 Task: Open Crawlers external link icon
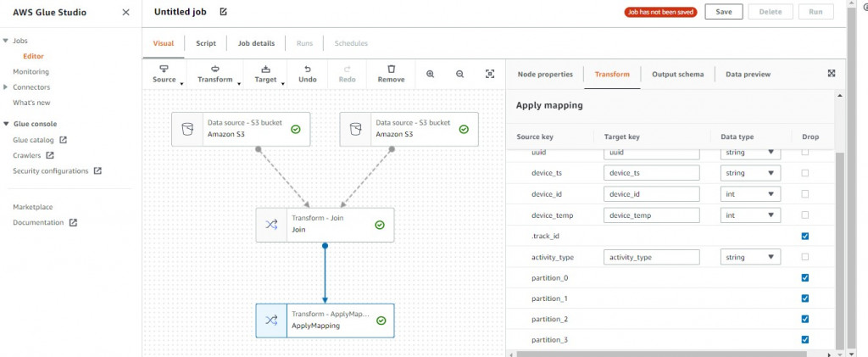point(50,155)
